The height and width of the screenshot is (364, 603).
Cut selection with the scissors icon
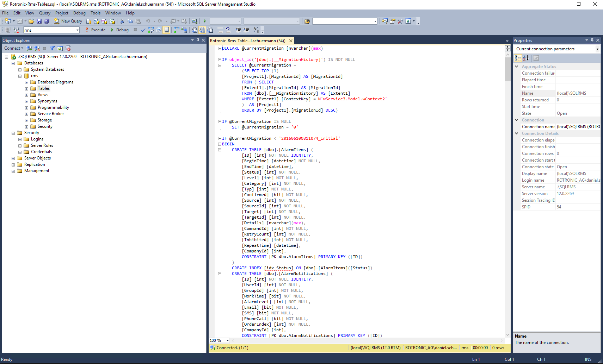[122, 21]
